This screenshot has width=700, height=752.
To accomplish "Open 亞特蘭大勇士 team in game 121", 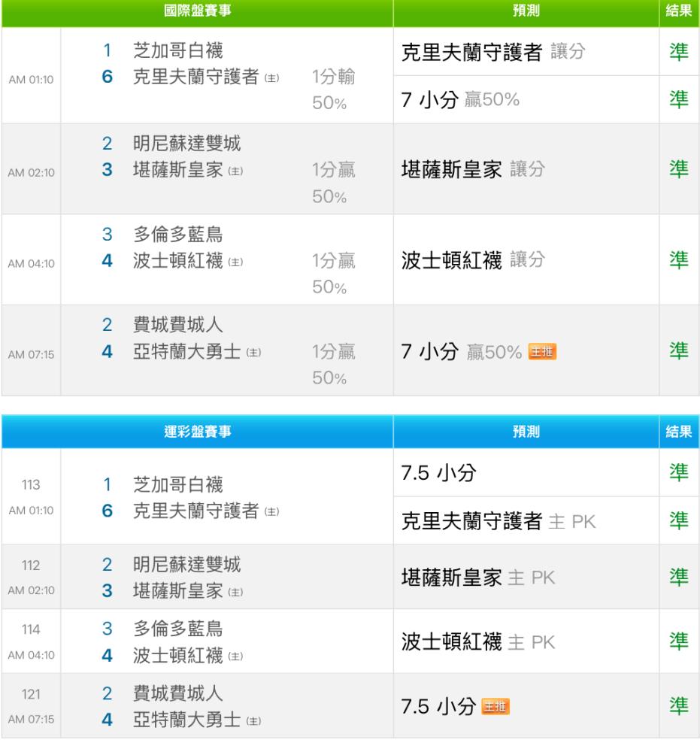I will (x=186, y=720).
